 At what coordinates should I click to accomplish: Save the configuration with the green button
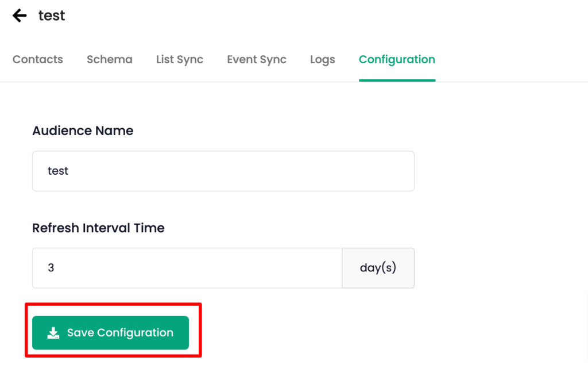[x=110, y=333]
